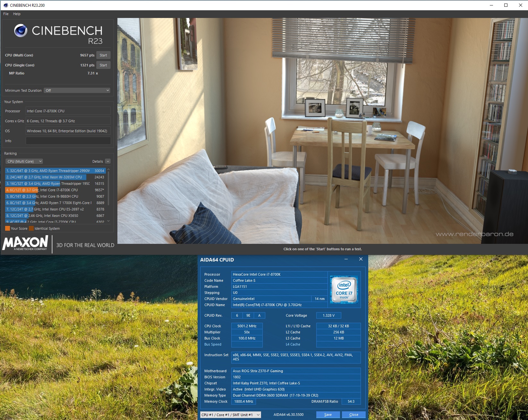This screenshot has height=420, width=528.
Task: Click the OS field showing Windows 10
Action: click(x=68, y=131)
